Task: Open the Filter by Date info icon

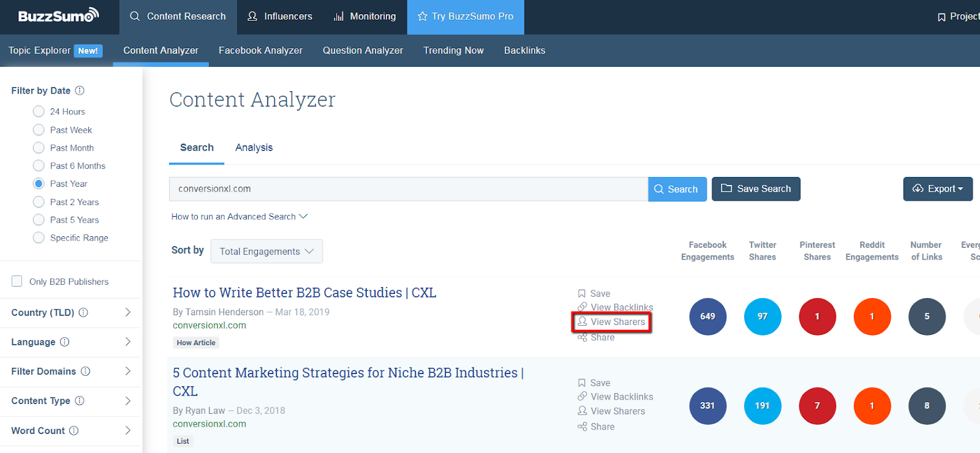Action: tap(80, 91)
